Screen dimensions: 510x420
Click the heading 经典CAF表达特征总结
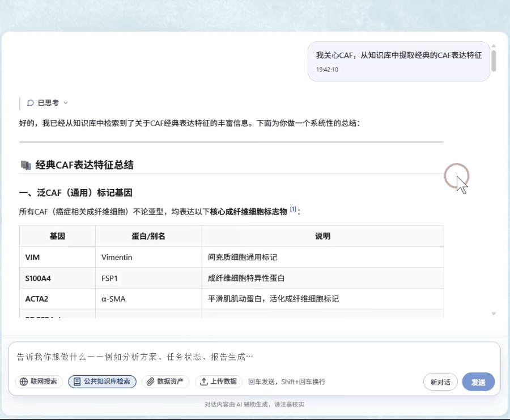[84, 165]
